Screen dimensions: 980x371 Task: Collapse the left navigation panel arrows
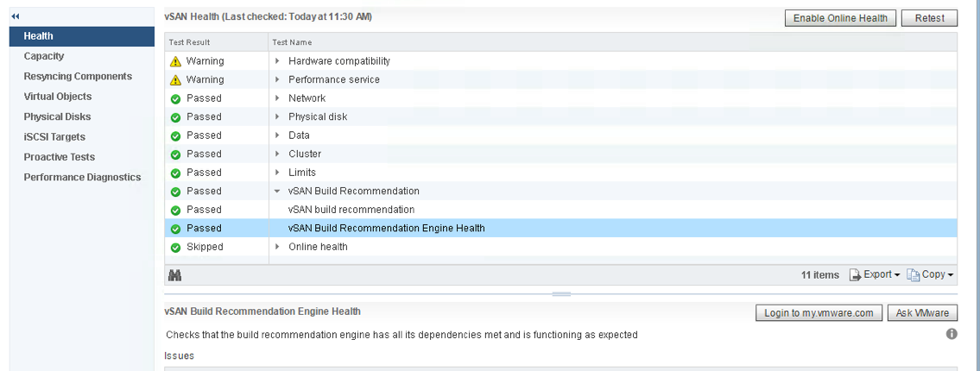click(16, 16)
